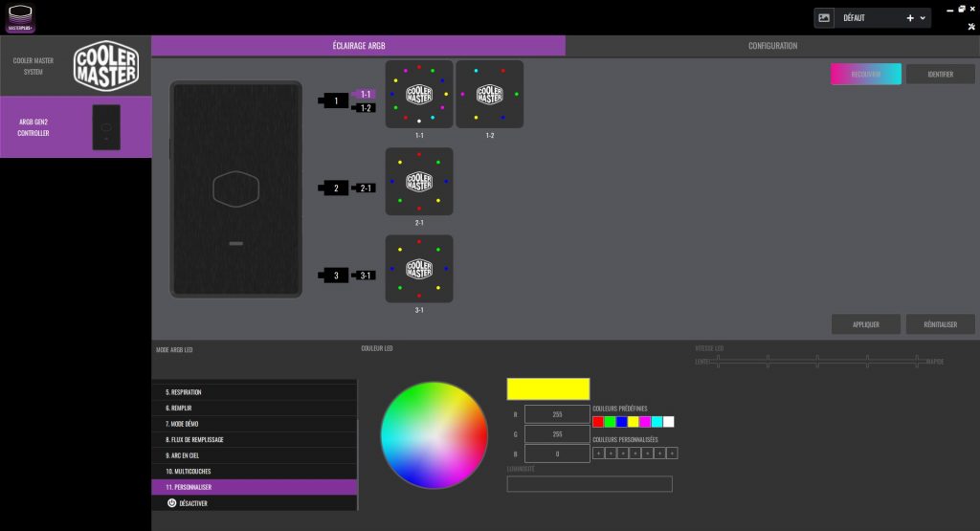Image resolution: width=980 pixels, height=531 pixels.
Task: Click the profile image icon beside DÉFAUT
Action: [824, 18]
